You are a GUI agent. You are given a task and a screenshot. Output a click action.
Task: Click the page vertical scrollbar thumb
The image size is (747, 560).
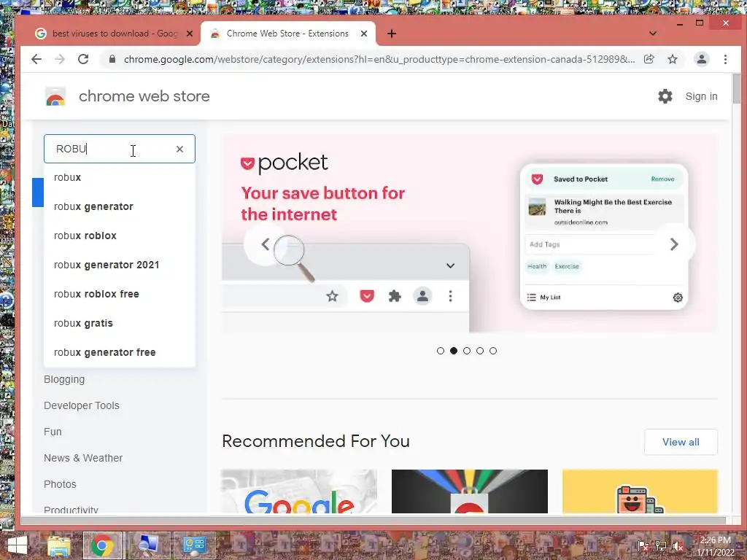click(737, 88)
